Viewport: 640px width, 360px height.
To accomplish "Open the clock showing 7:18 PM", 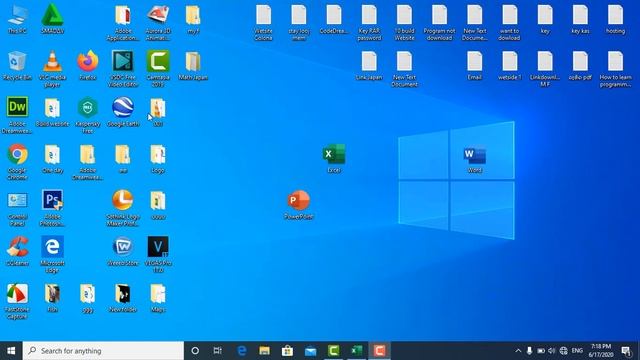I will 601,351.
